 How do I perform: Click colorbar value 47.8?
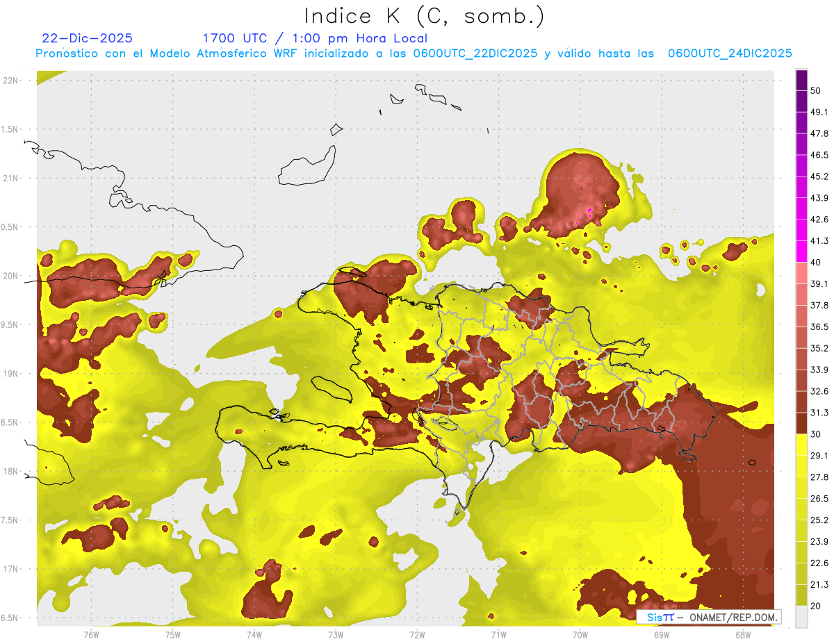(819, 133)
